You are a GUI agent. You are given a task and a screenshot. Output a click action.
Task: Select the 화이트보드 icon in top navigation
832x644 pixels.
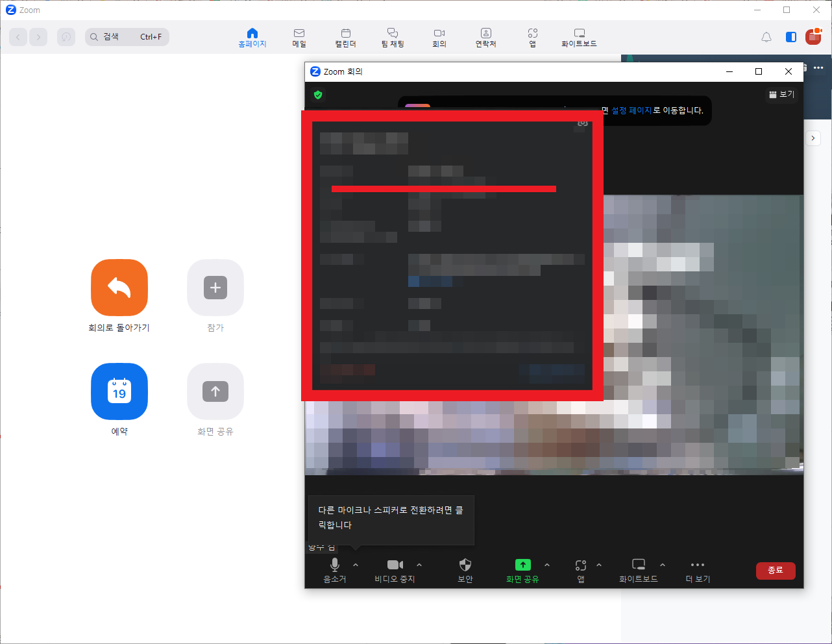[x=579, y=37]
